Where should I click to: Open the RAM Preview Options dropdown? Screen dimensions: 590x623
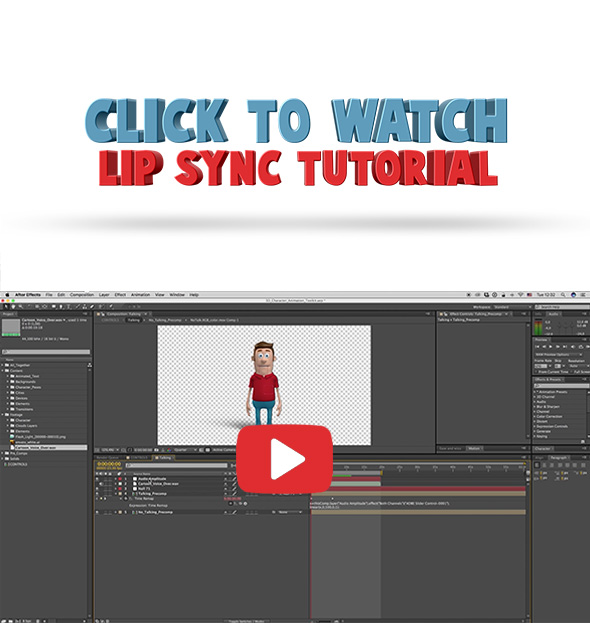559,355
